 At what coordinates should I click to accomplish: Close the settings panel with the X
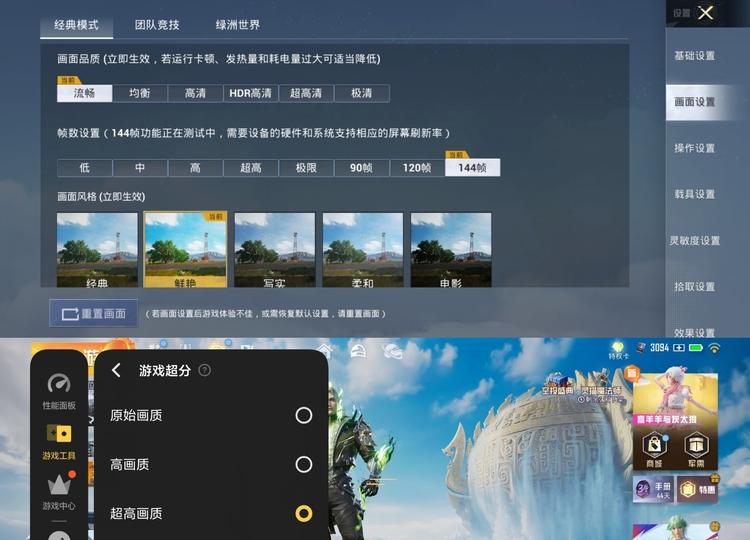click(x=706, y=13)
